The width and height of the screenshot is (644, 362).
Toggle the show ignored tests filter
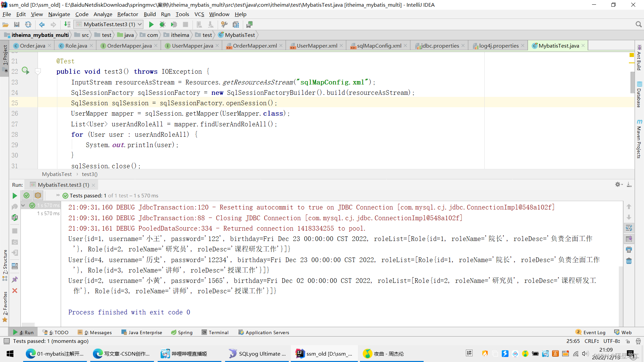pyautogui.click(x=38, y=195)
